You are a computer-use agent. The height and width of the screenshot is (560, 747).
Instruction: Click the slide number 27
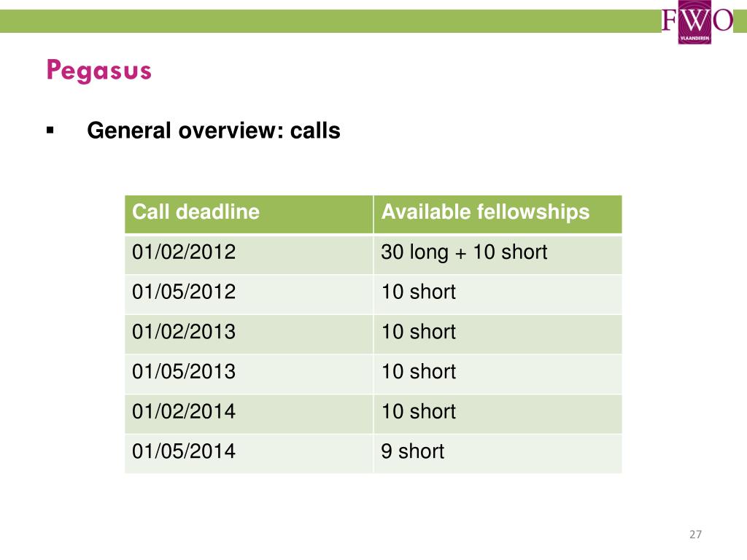coord(695,534)
